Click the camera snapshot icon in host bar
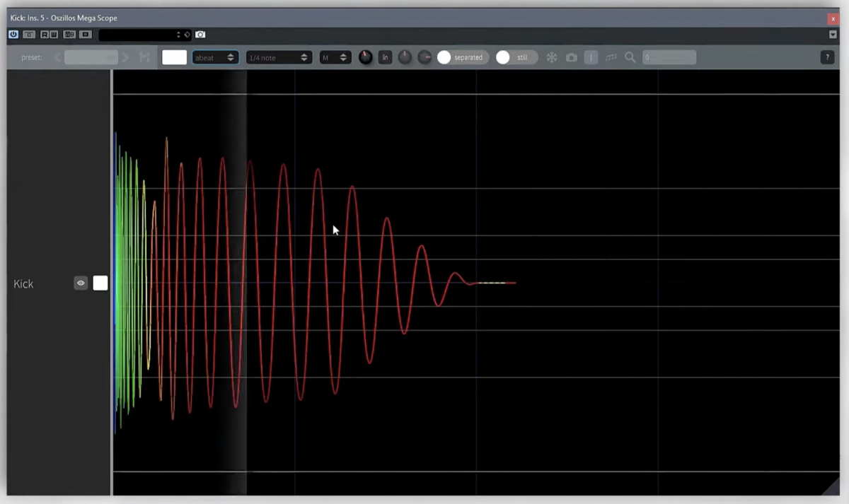Image resolution: width=849 pixels, height=504 pixels. click(200, 34)
